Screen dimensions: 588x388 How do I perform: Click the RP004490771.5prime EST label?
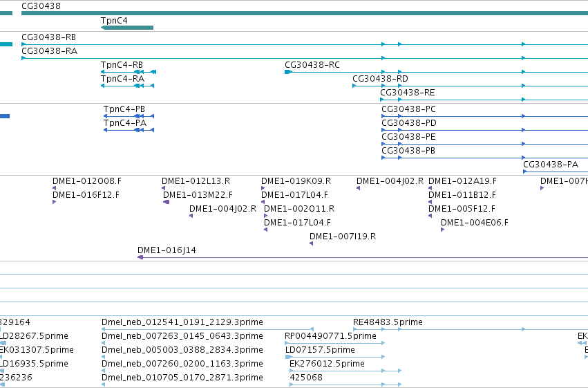pyautogui.click(x=330, y=336)
